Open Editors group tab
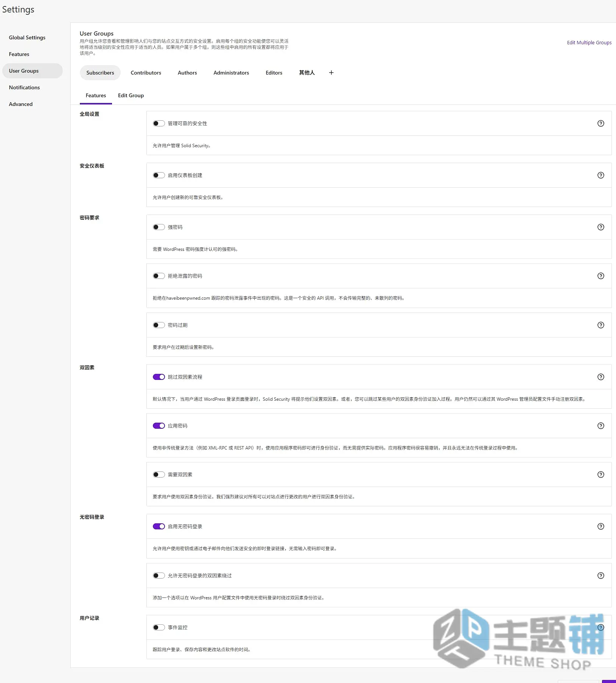Viewport: 616px width, 683px height. 274,73
